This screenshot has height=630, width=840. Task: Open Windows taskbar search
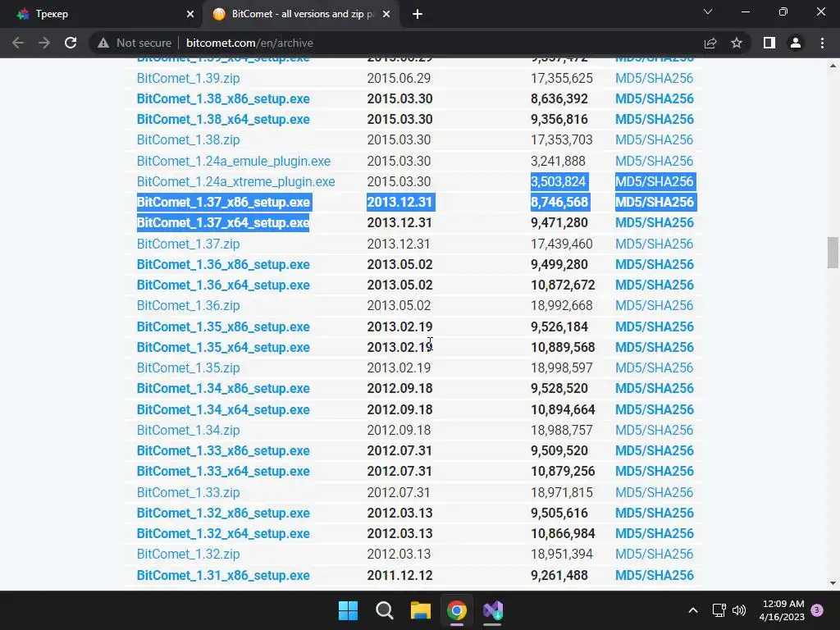click(x=384, y=610)
